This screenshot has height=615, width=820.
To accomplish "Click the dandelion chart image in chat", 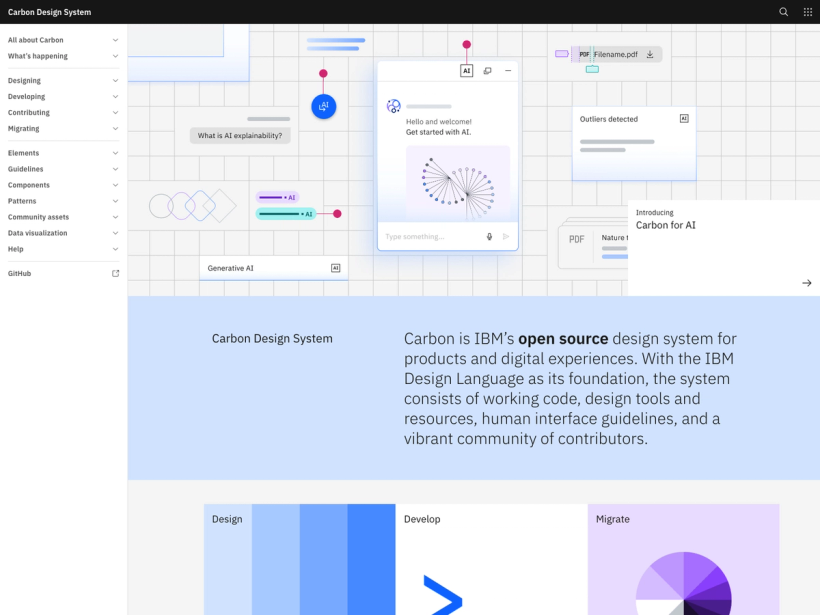I will point(458,184).
